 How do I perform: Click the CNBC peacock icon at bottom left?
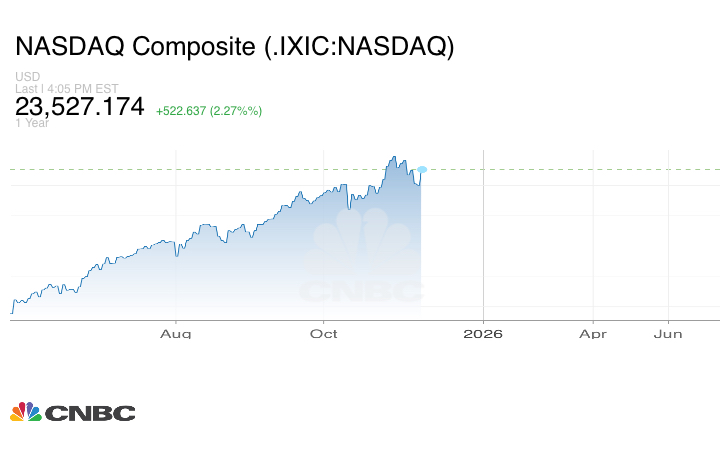point(26,412)
